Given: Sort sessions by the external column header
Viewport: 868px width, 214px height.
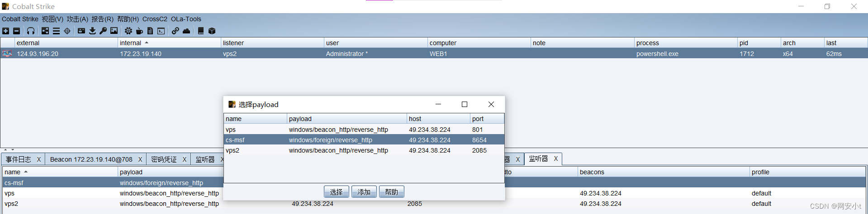Looking at the screenshot, I should click(66, 43).
